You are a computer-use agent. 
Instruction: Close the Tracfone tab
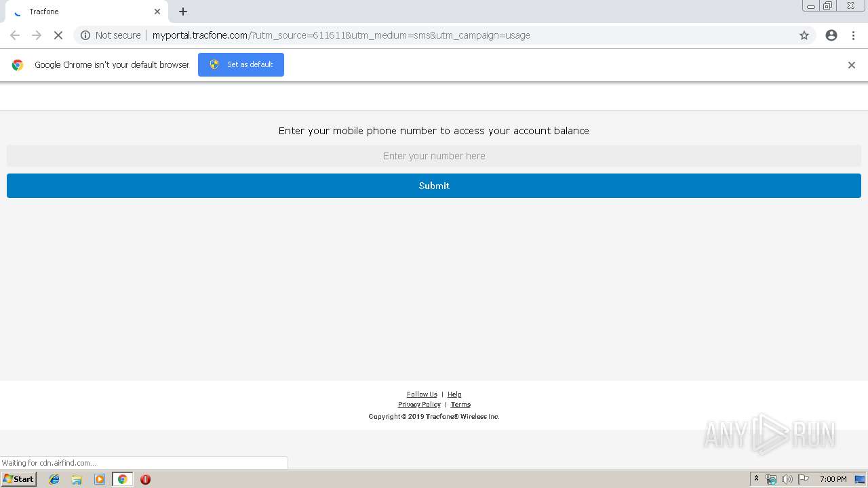[157, 12]
